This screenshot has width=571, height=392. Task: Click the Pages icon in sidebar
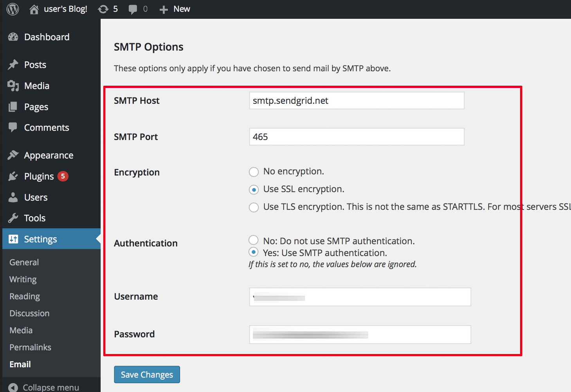[13, 107]
